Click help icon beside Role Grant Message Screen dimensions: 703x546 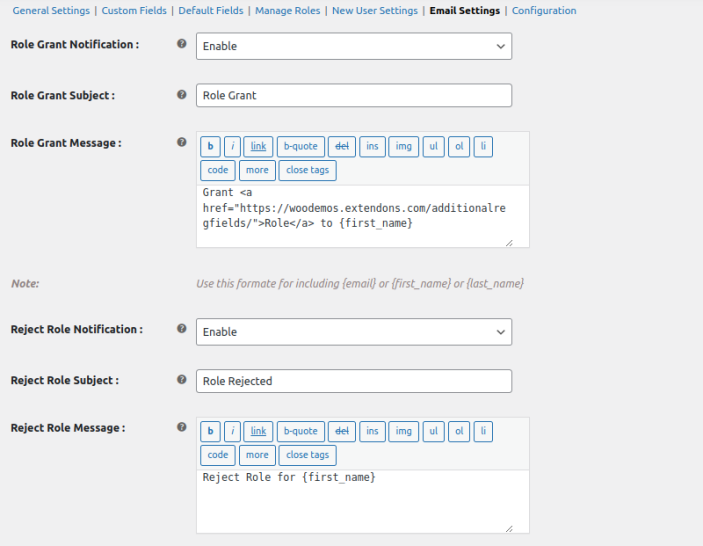(x=181, y=142)
